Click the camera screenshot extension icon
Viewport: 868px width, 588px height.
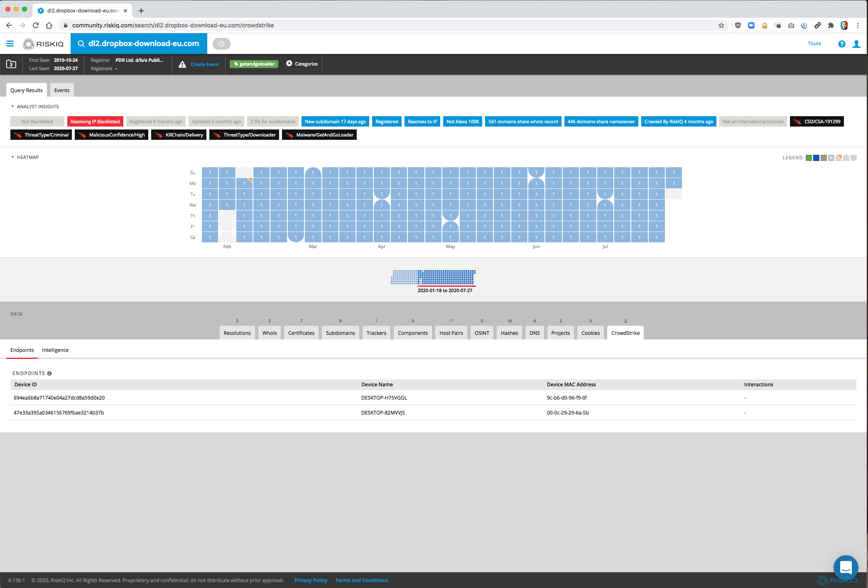tap(791, 25)
